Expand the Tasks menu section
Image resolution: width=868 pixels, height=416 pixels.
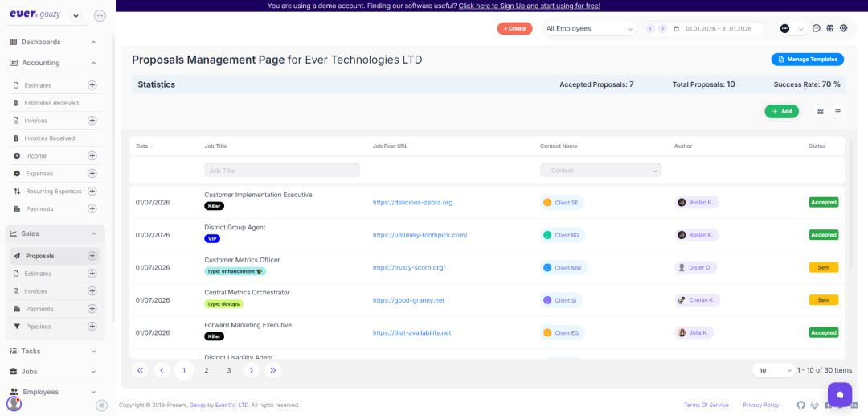pos(93,351)
